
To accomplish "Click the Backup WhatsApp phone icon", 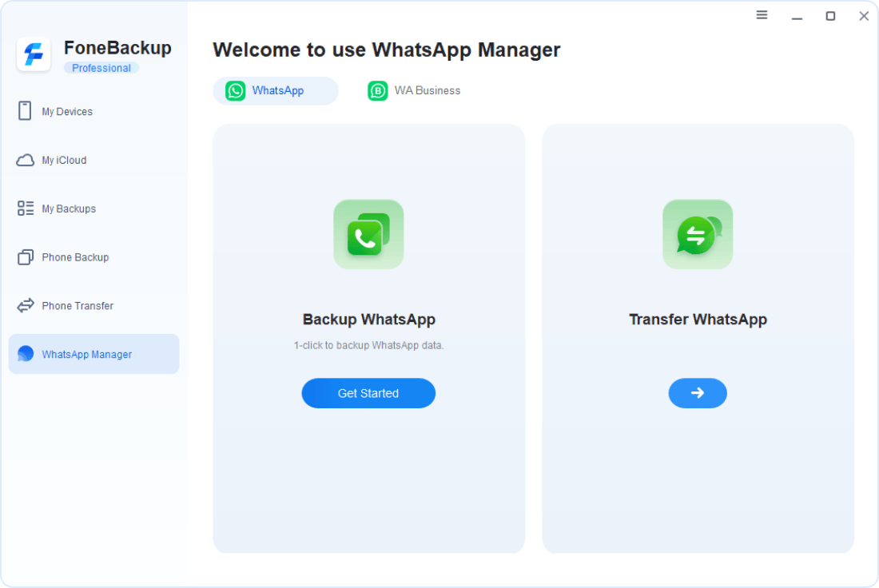I will pos(368,234).
